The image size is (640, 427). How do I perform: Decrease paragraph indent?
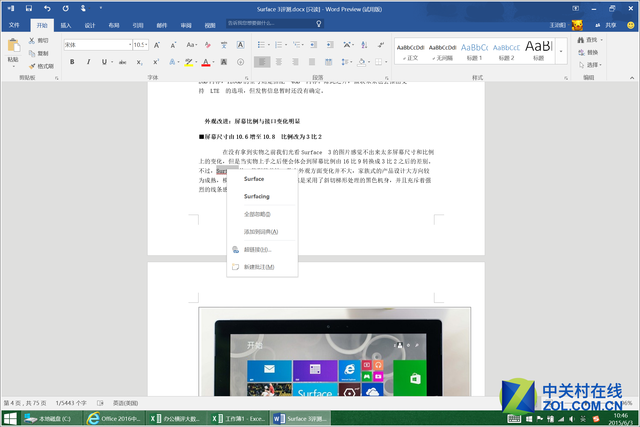click(313, 45)
